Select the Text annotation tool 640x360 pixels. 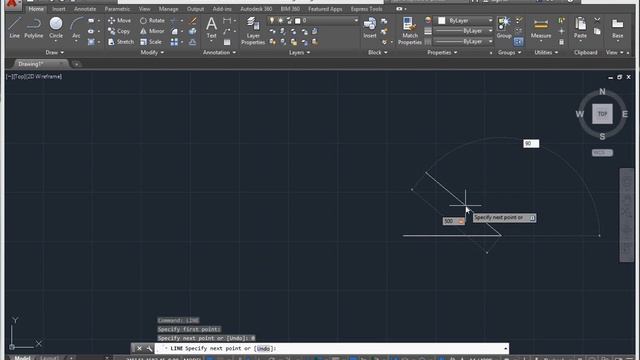pos(211,28)
